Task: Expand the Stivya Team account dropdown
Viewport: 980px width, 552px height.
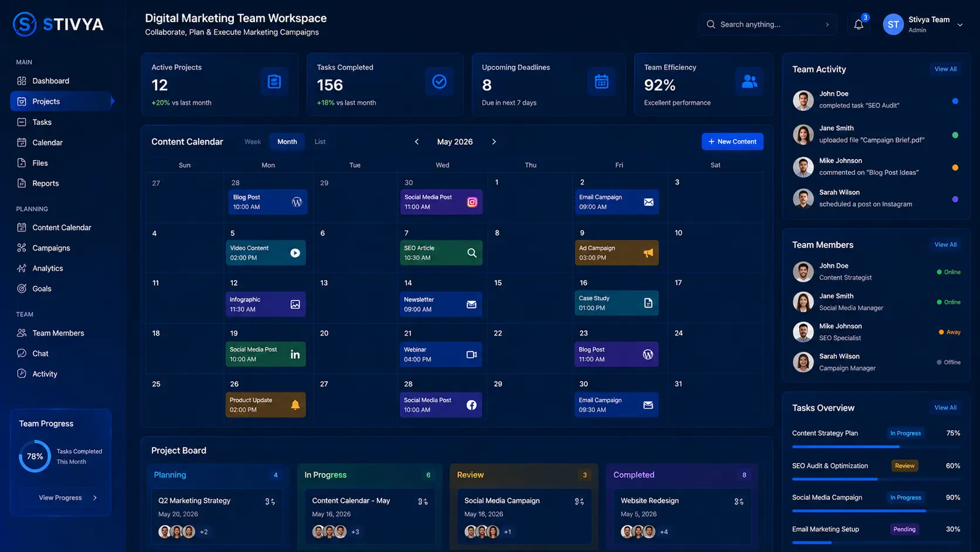Action: [x=960, y=25]
